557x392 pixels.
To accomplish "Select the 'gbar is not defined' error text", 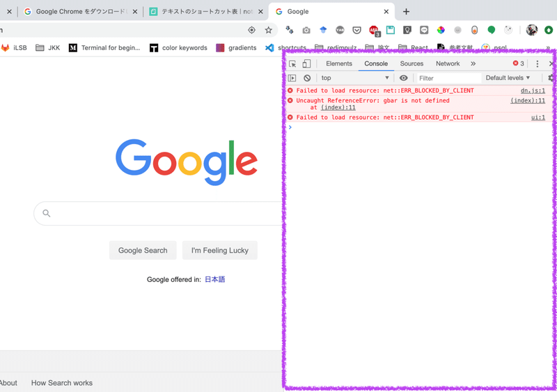I will click(x=416, y=100).
